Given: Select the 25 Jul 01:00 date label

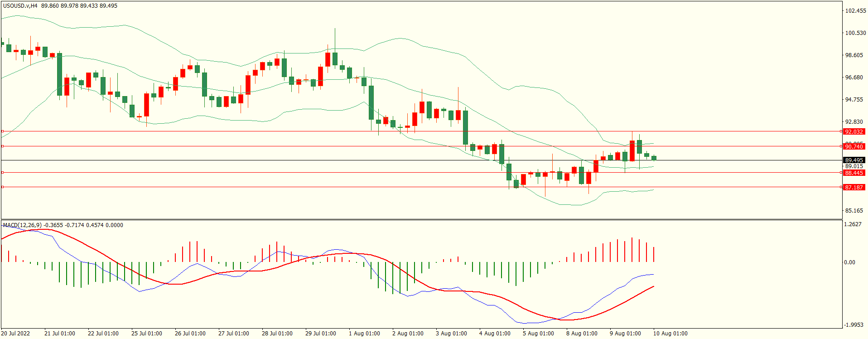Looking at the screenshot, I should 146,334.
